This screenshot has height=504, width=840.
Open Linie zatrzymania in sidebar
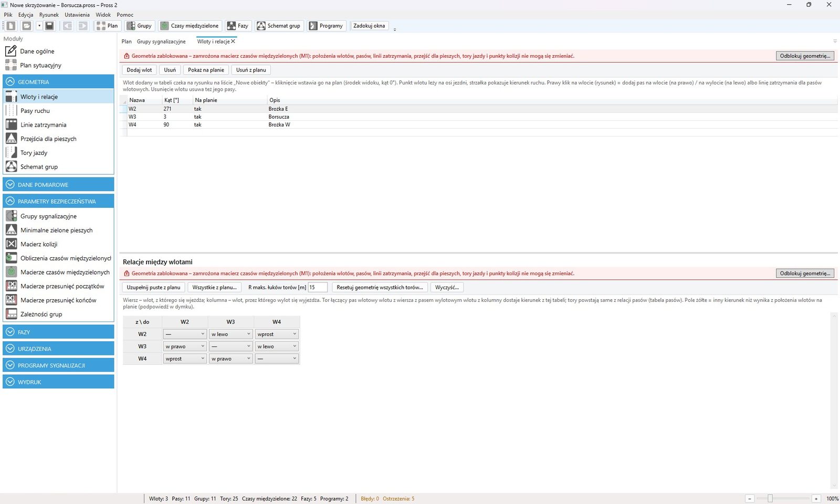pyautogui.click(x=58, y=125)
